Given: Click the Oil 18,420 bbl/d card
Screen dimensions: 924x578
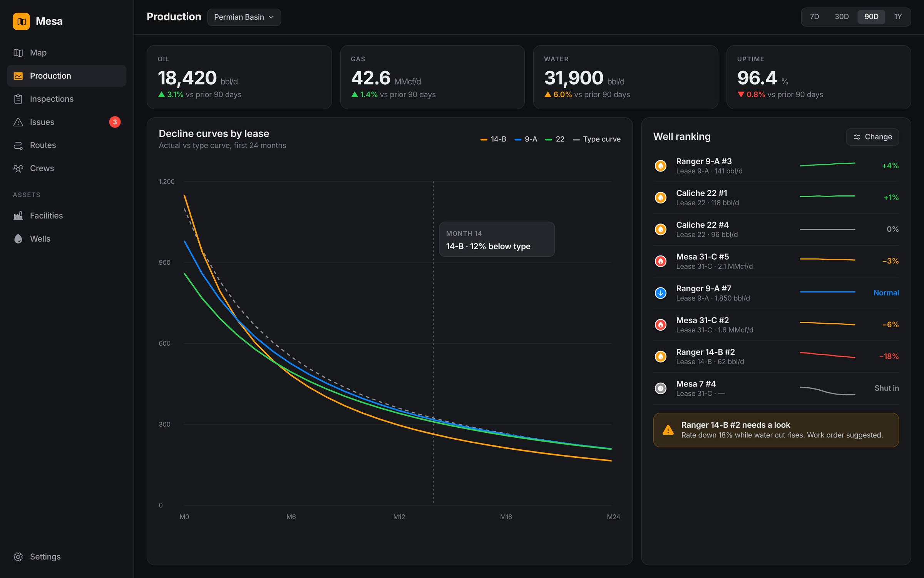Looking at the screenshot, I should (239, 77).
